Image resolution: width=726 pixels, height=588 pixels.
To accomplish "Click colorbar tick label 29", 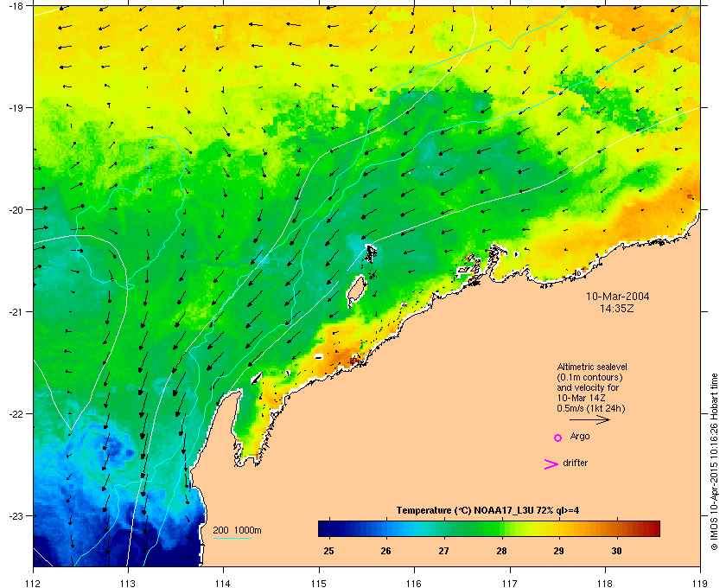I will pos(559,551).
